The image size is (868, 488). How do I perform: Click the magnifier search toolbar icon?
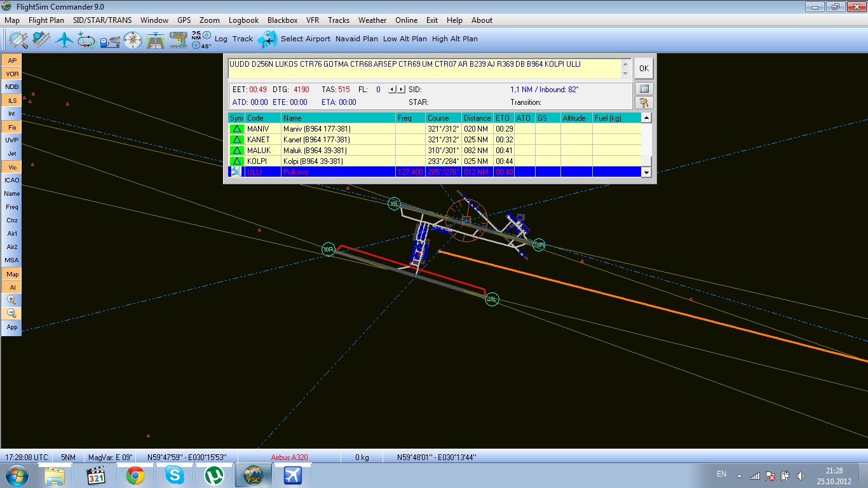pyautogui.click(x=18, y=39)
